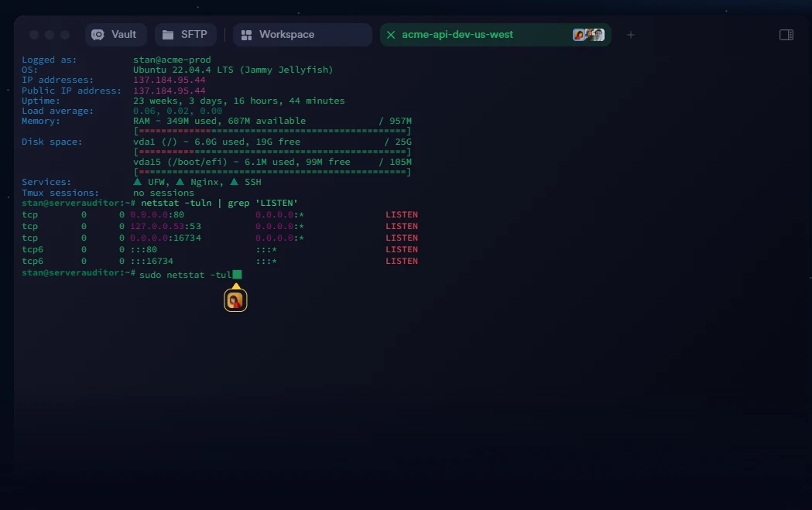
Task: Click the '127.0.0.53:53' local address
Action: [x=166, y=226]
